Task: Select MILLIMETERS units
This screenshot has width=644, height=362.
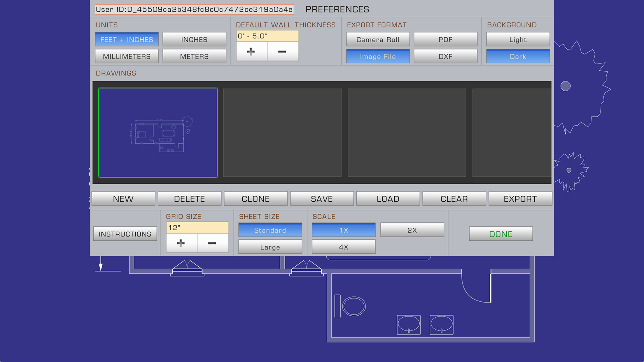Action: pos(127,56)
